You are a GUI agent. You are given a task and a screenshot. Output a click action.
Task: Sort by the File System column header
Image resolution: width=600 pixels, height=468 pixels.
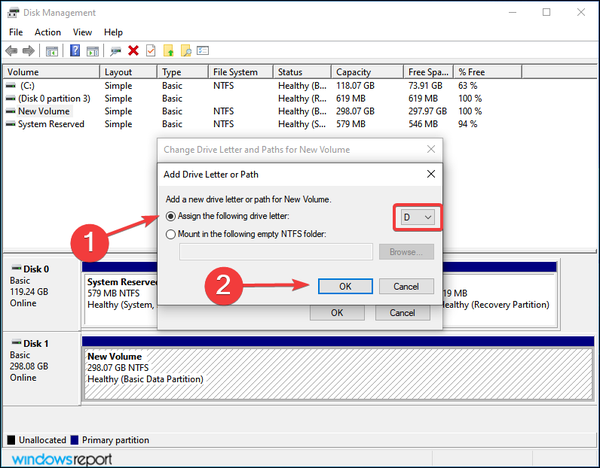pos(241,72)
